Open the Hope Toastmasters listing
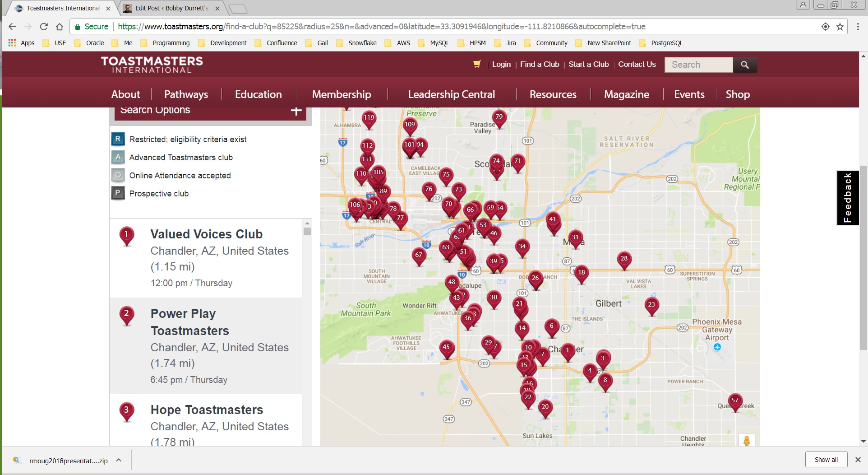Viewport: 868px width, 475px height. [x=207, y=410]
